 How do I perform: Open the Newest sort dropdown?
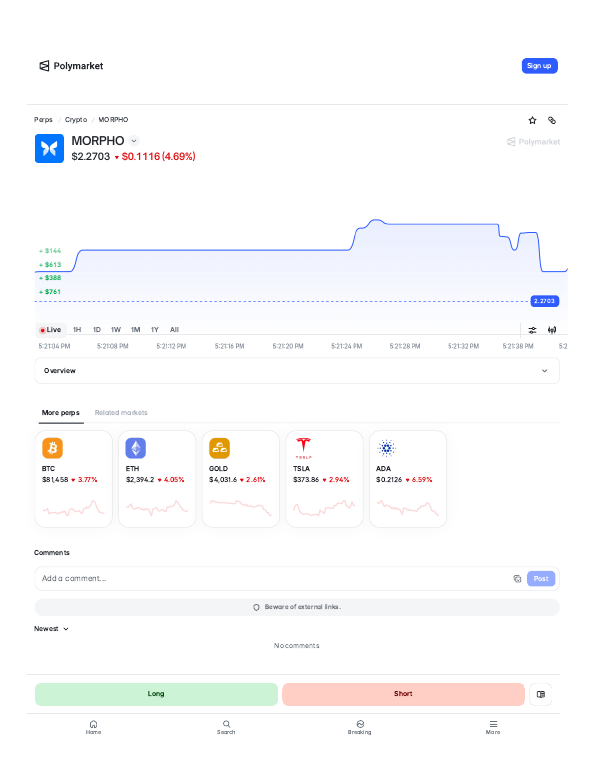coord(51,629)
